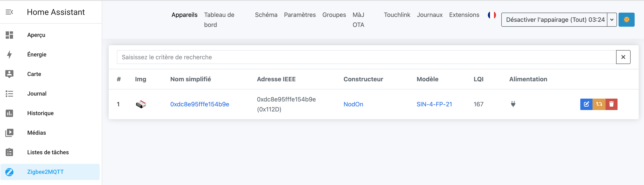Select Aperçu in the sidebar
The width and height of the screenshot is (644, 185).
36,35
